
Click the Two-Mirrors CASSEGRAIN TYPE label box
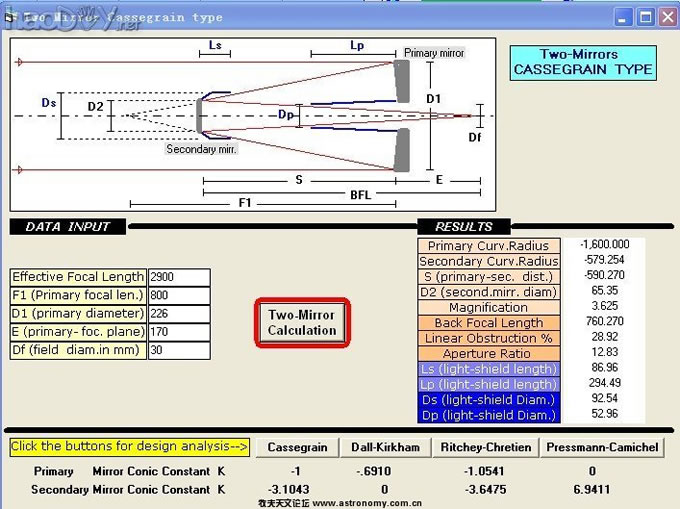click(583, 62)
